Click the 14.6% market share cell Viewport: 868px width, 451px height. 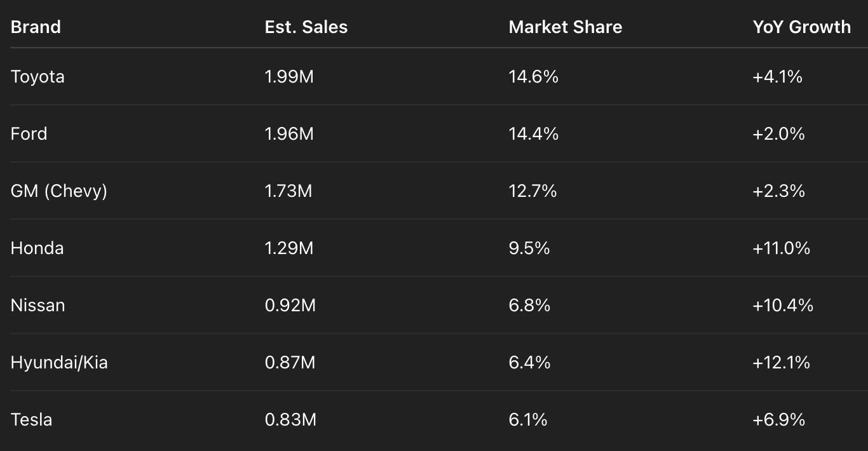534,77
